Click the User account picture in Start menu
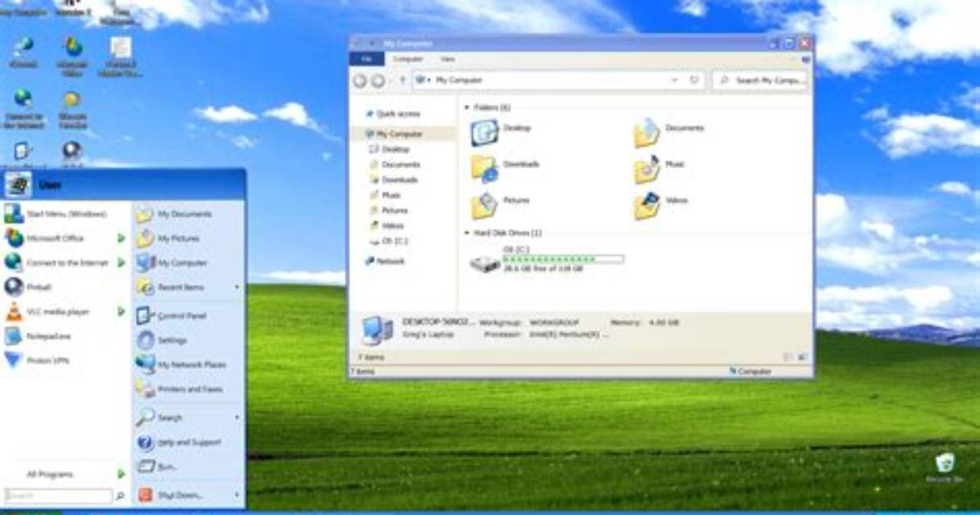The height and width of the screenshot is (515, 980). point(18,185)
